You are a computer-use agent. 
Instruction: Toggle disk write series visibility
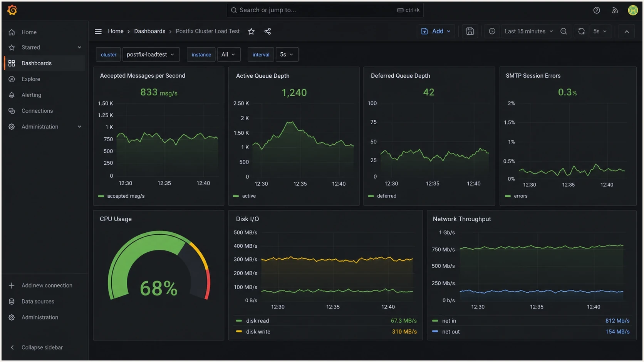click(x=258, y=332)
